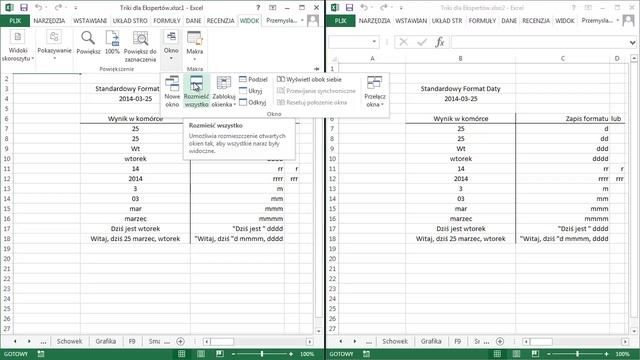Select F9 sheet tab in left window
640x360 pixels.
[x=132, y=341]
